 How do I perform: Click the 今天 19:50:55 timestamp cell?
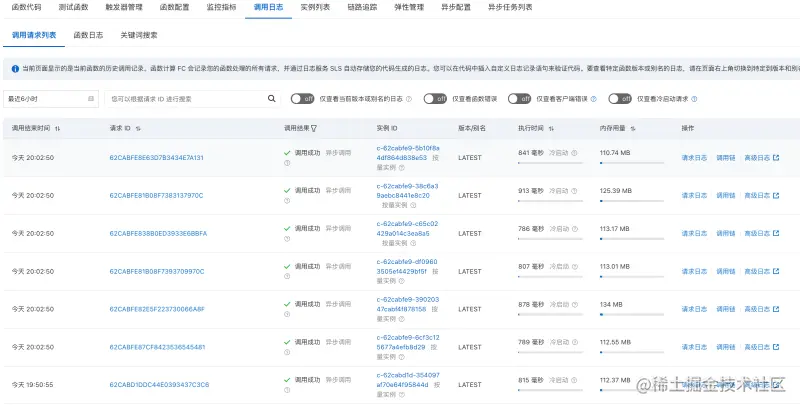point(33,385)
